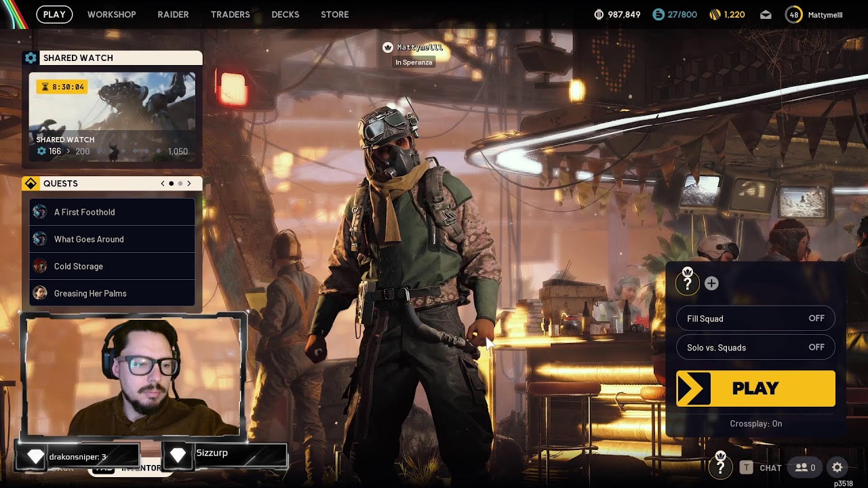The height and width of the screenshot is (488, 868).
Task: Open the Shared Watch preview image
Action: tap(112, 117)
